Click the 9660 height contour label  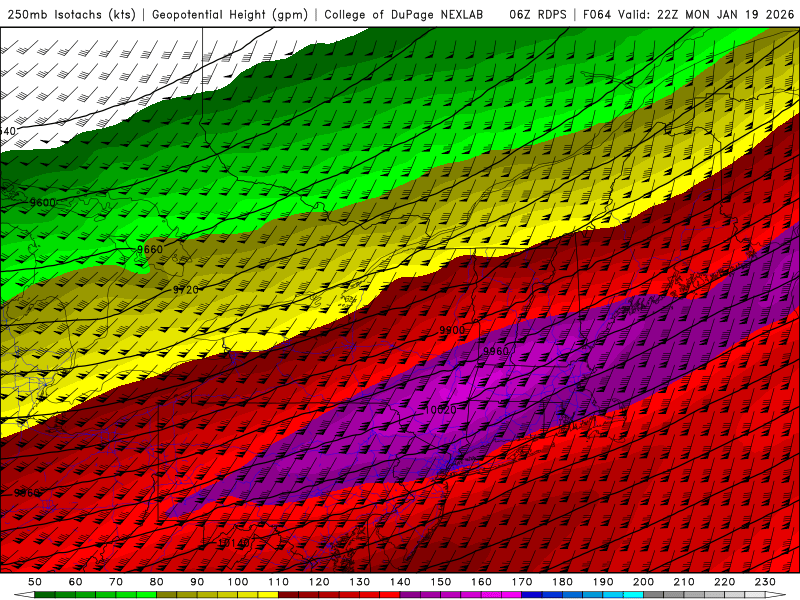(x=150, y=249)
